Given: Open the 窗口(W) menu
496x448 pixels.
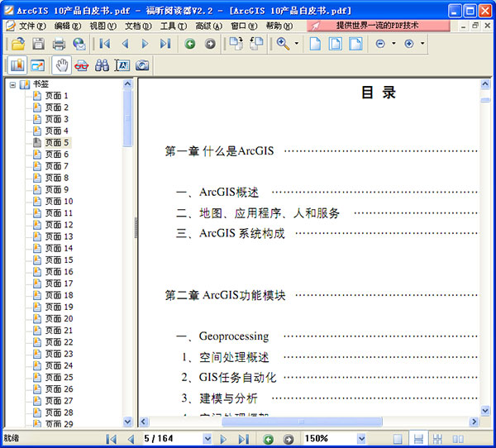Looking at the screenshot, I should pos(244,26).
